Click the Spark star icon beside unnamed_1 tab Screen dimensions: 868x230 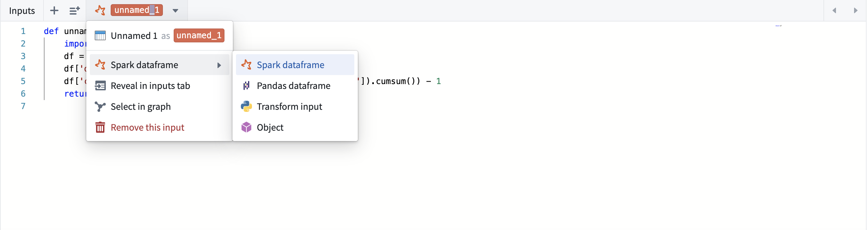[100, 10]
